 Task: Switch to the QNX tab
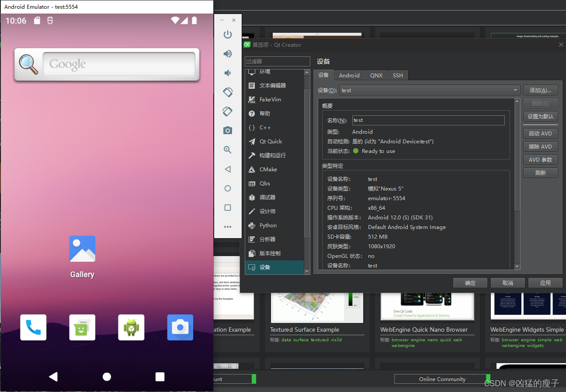click(376, 76)
